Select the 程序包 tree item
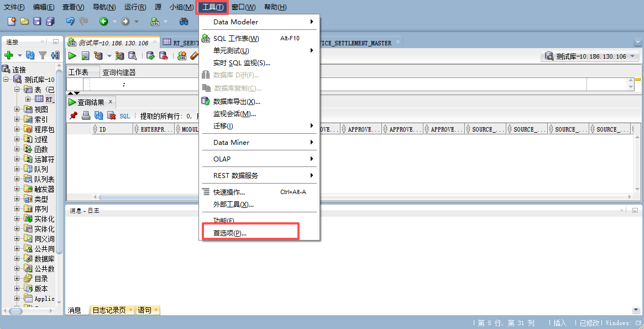The width and height of the screenshot is (644, 329). 44,129
